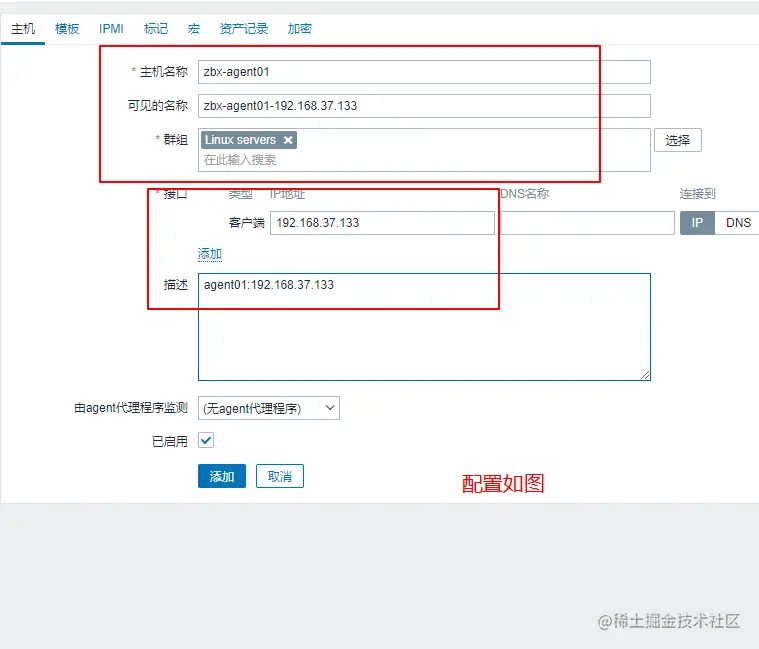Click the 选择 button for groups

tap(678, 140)
